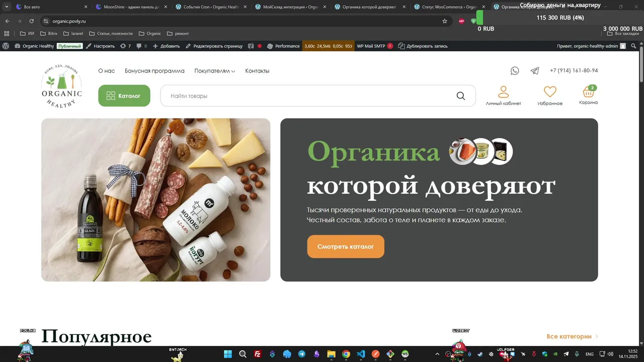Open the Каталог menu button
The image size is (644, 362).
tap(124, 96)
